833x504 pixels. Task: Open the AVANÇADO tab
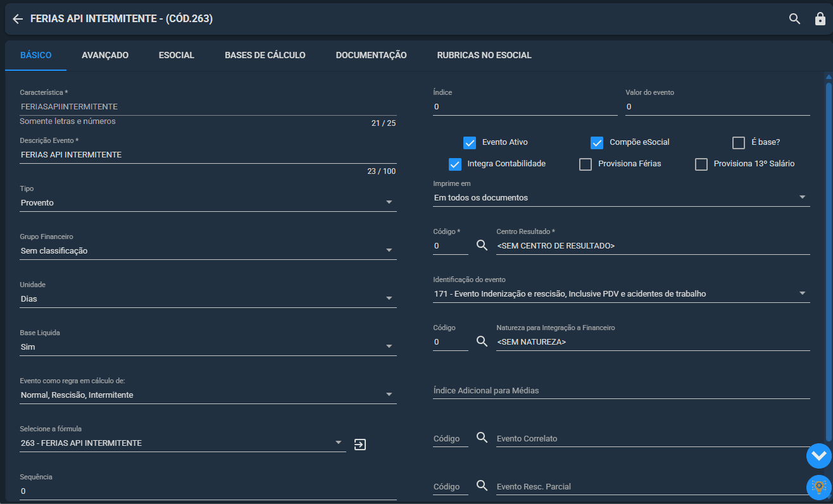point(105,56)
